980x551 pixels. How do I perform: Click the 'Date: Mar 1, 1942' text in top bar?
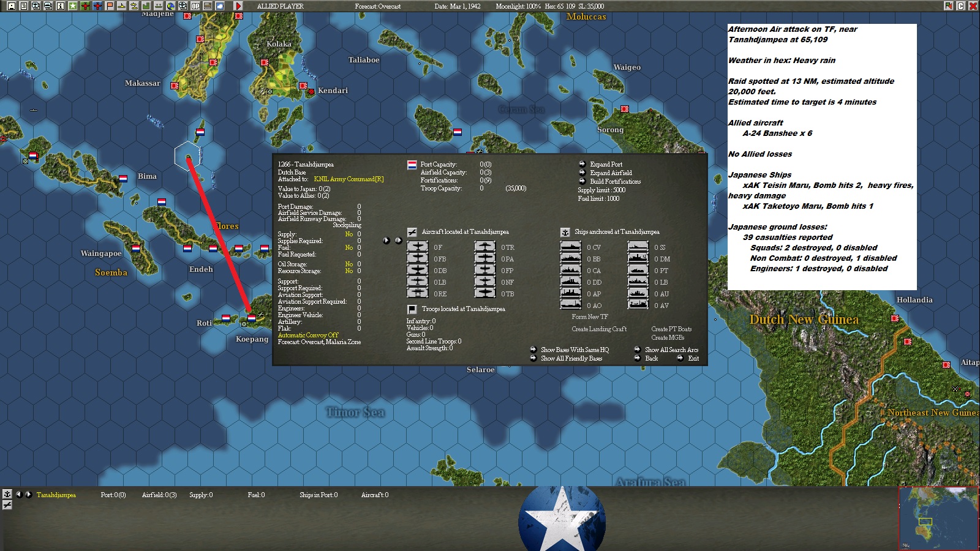click(458, 6)
